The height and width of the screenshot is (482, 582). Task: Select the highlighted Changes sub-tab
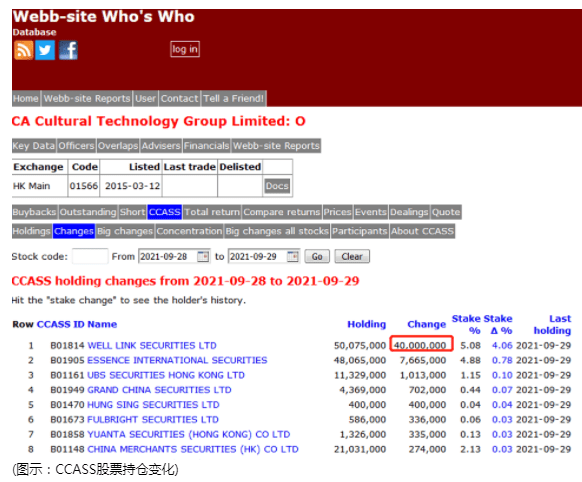click(73, 231)
